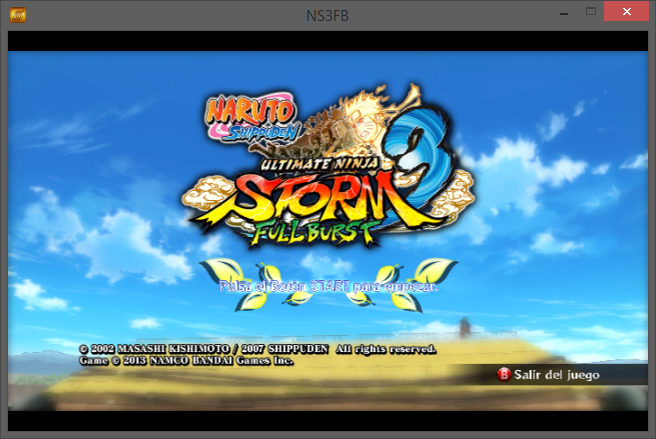Click the 'Full Burst' subtitle text
The height and width of the screenshot is (439, 656).
pos(314,232)
